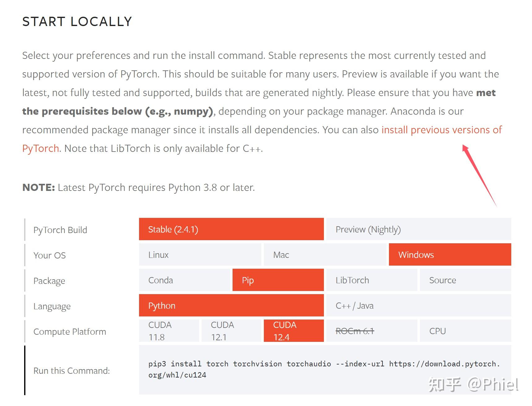This screenshot has height=406, width=532.
Task: Click the Run this Command label
Action: click(x=72, y=371)
